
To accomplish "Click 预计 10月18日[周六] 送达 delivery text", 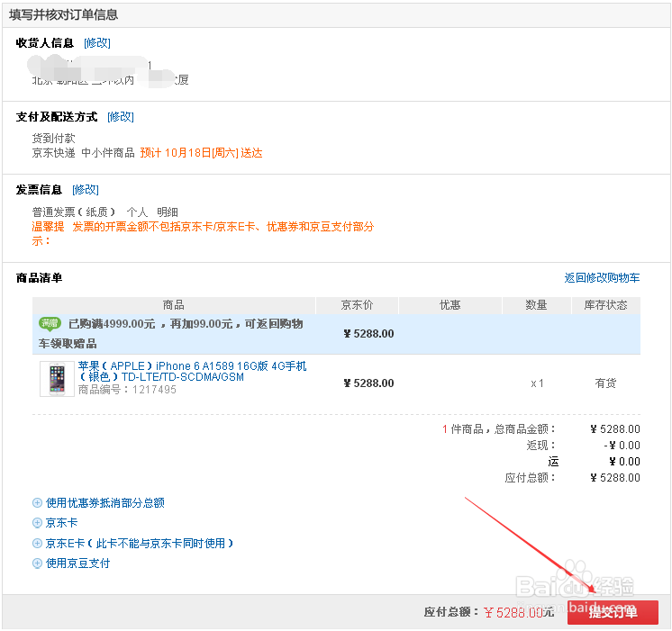I will click(x=201, y=153).
